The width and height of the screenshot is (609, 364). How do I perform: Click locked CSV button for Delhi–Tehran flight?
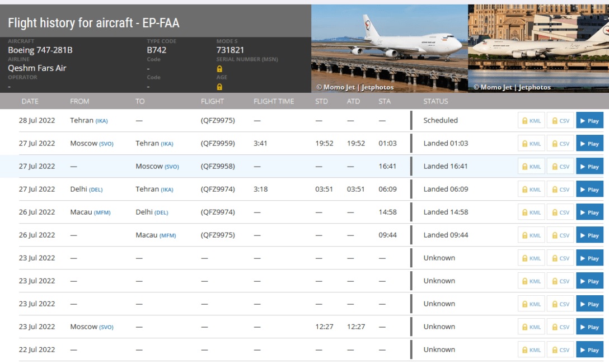point(560,190)
